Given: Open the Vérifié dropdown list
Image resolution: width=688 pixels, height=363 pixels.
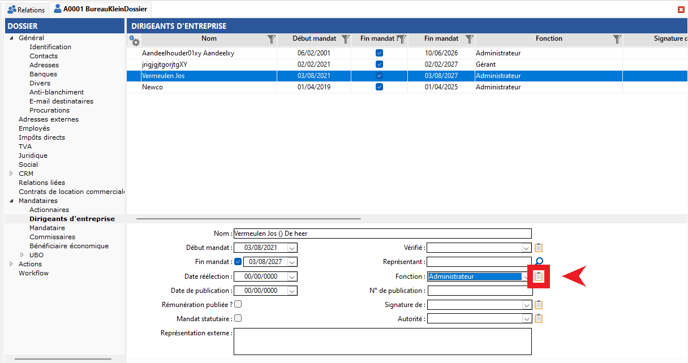Looking at the screenshot, I should coord(526,248).
